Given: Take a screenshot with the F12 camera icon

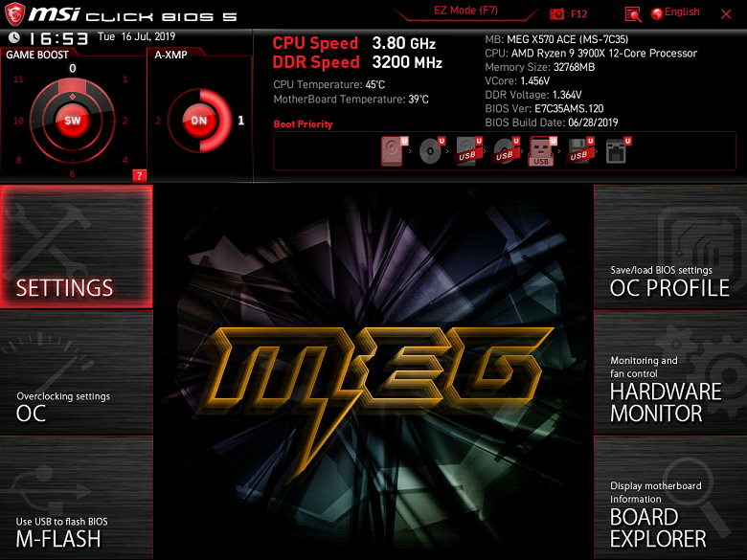Looking at the screenshot, I should (x=556, y=13).
